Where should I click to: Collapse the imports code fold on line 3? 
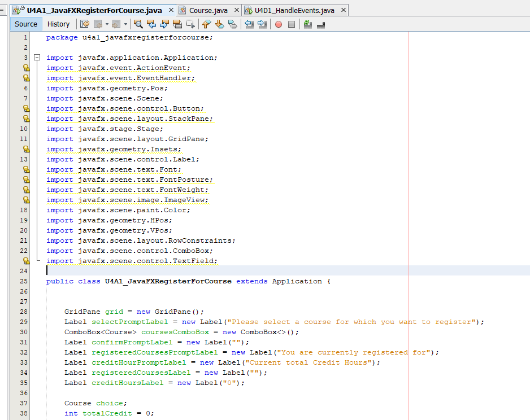[x=37, y=58]
